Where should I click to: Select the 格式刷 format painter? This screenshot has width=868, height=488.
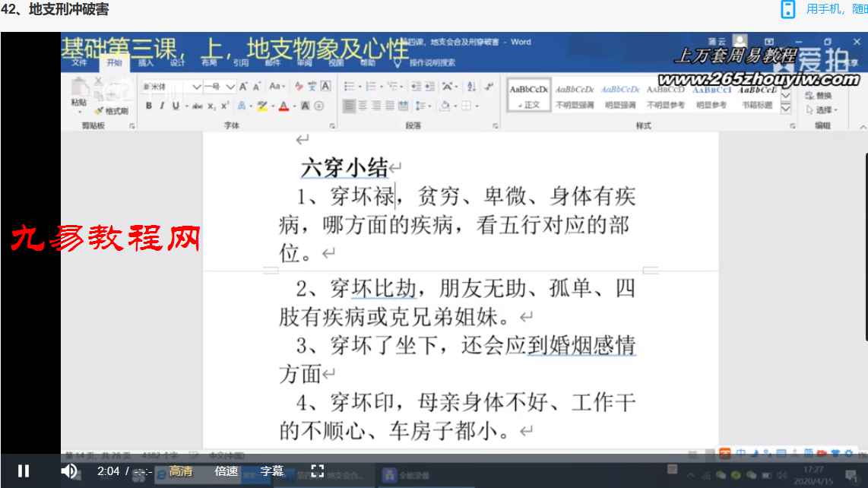[112, 111]
